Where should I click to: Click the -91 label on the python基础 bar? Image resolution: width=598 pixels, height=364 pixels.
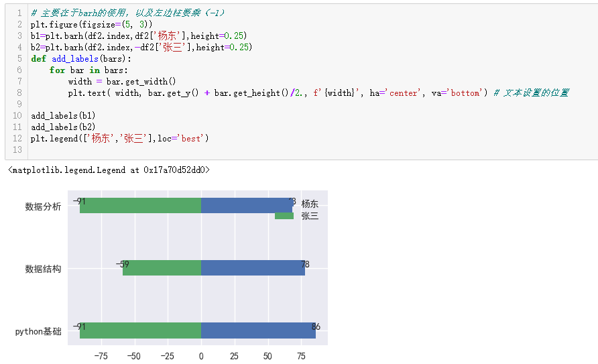coord(79,326)
